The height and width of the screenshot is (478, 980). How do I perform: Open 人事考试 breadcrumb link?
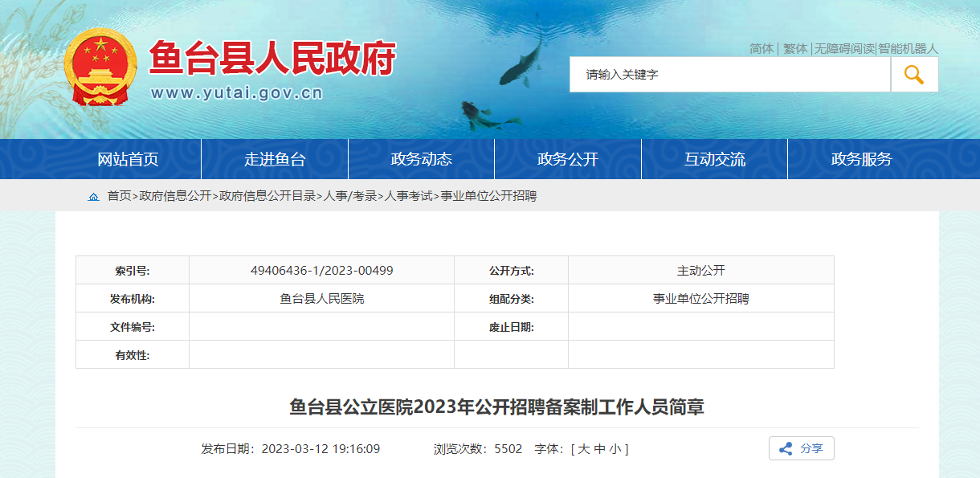[408, 196]
